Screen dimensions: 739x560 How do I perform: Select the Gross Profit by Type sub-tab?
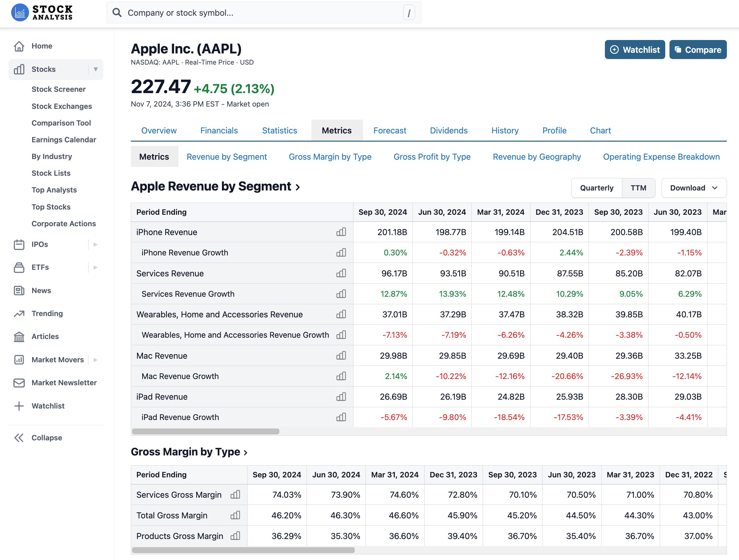coord(432,157)
